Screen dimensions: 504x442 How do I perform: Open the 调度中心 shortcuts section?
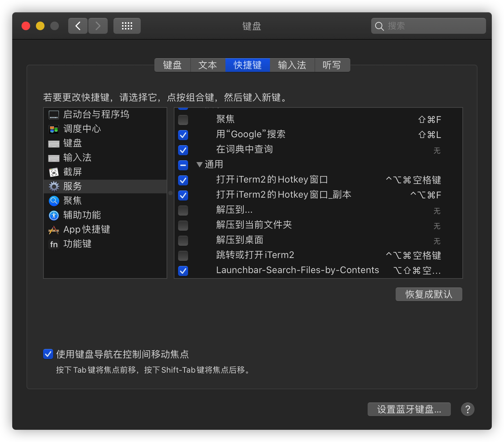coord(54,129)
